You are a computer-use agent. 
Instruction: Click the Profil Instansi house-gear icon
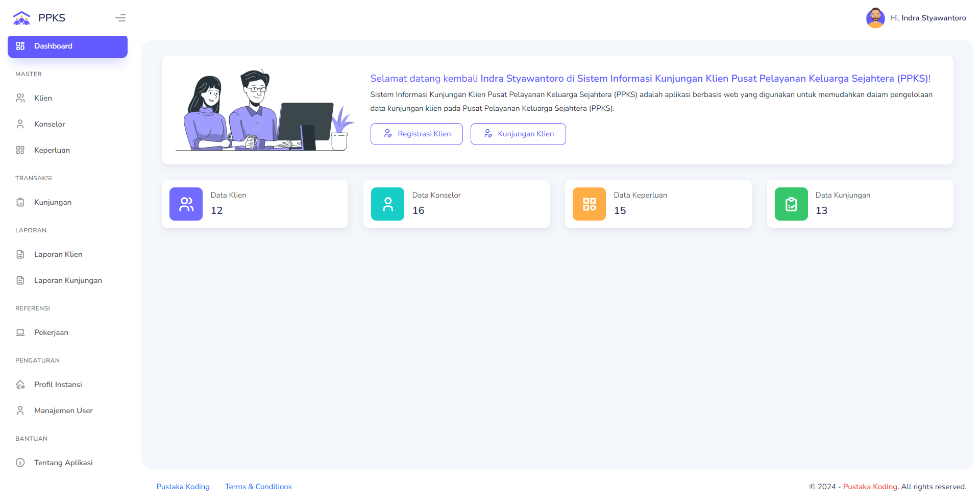[20, 385]
